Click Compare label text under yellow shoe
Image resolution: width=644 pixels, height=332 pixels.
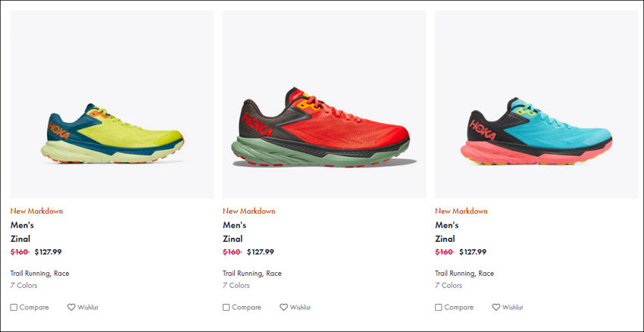[34, 307]
